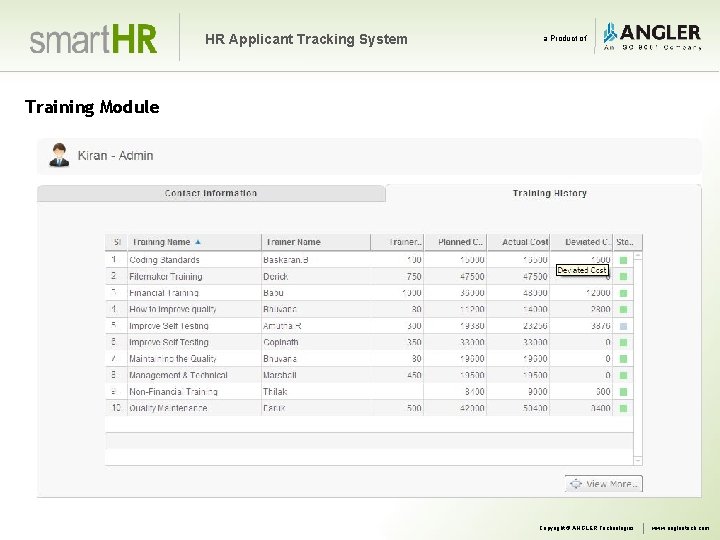The image size is (720, 540).
Task: Click trainer name Gopinath
Action: (x=281, y=343)
